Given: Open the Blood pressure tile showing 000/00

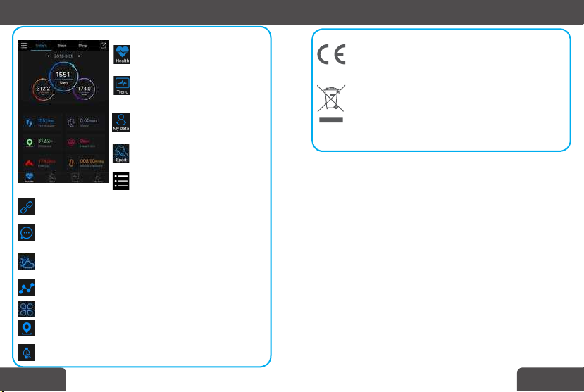Looking at the screenshot, I should tap(86, 163).
